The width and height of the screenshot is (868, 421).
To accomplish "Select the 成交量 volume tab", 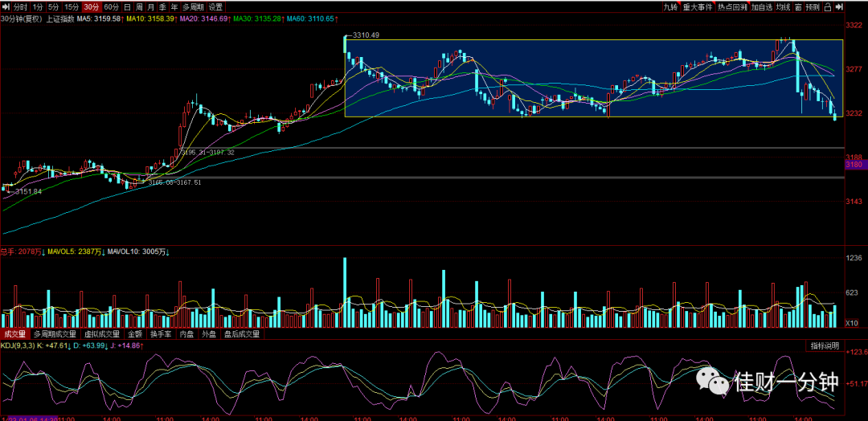I will pyautogui.click(x=15, y=334).
